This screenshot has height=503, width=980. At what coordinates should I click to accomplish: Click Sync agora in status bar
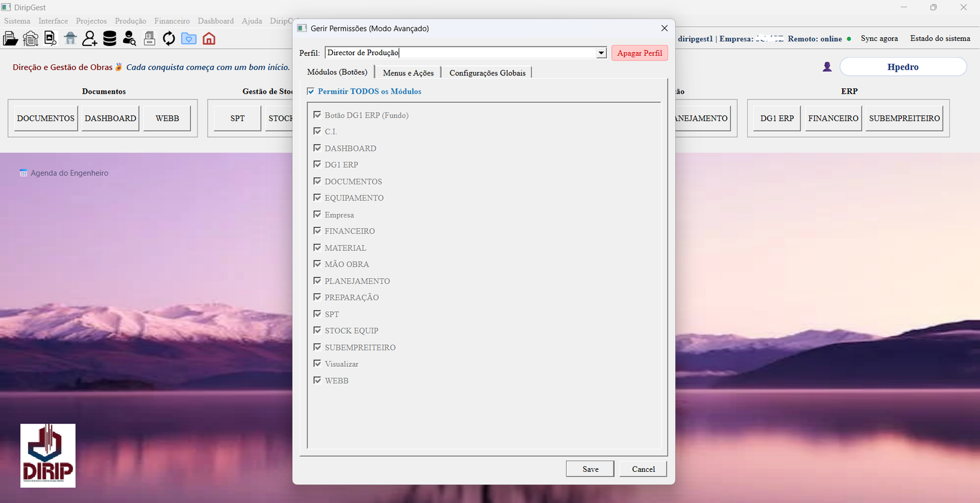tap(879, 39)
